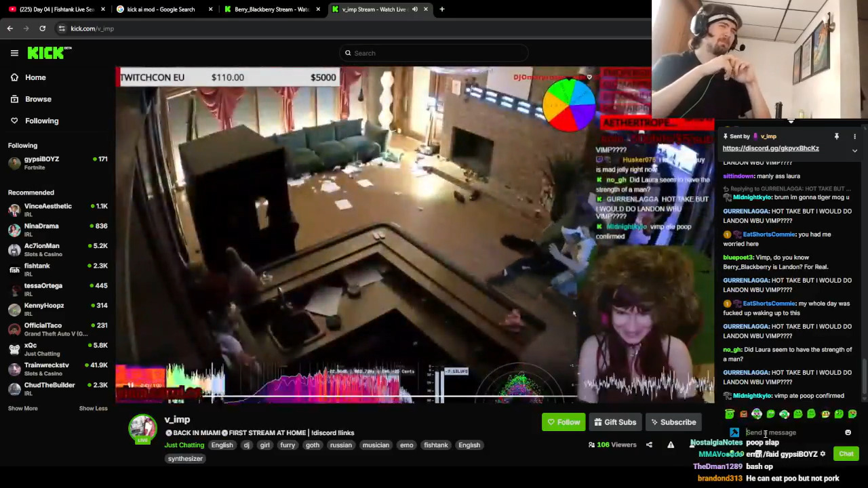Viewport: 868px width, 488px height.
Task: Click Gift Subs button
Action: (615, 422)
